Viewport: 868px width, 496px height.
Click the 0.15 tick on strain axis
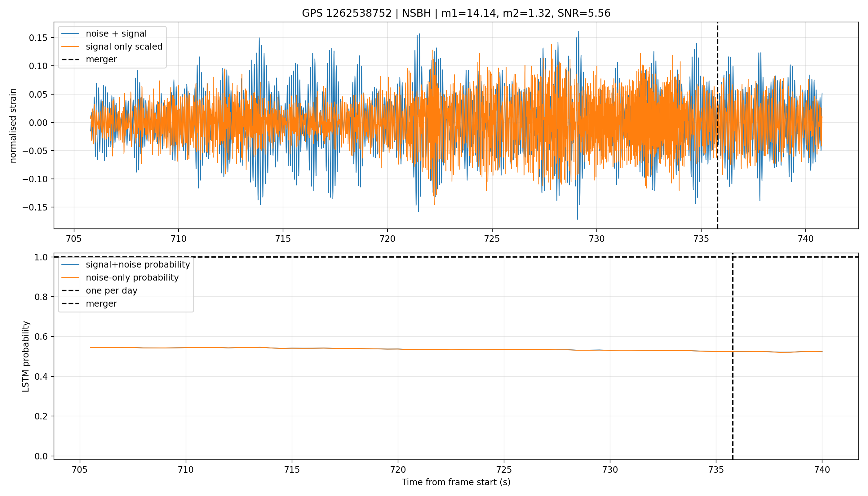coord(38,38)
